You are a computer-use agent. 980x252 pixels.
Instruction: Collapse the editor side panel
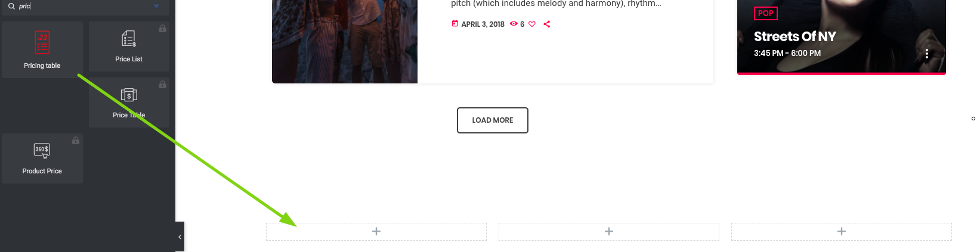[180, 237]
